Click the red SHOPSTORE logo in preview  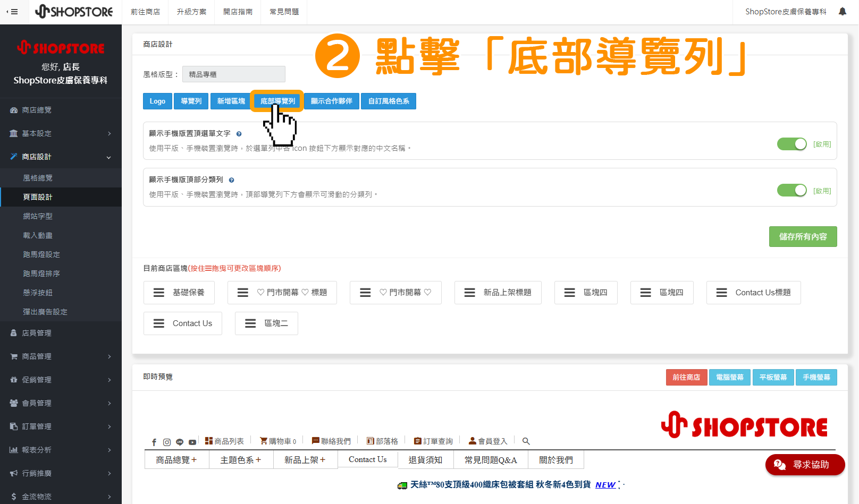pos(744,425)
